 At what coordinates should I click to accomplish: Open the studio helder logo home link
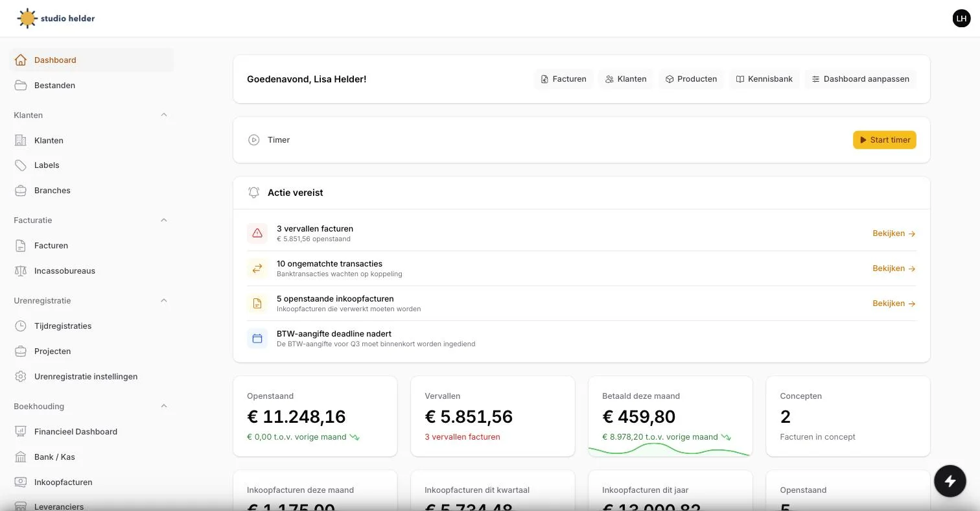56,18
